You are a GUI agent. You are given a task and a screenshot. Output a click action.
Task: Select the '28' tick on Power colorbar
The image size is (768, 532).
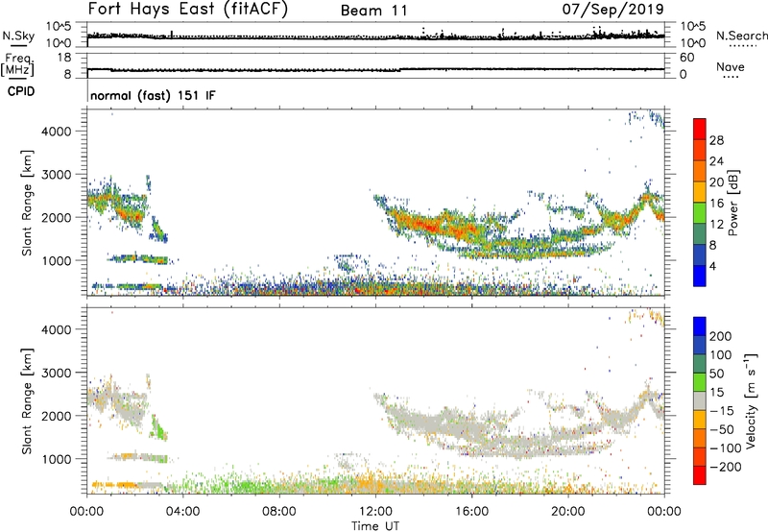(716, 140)
